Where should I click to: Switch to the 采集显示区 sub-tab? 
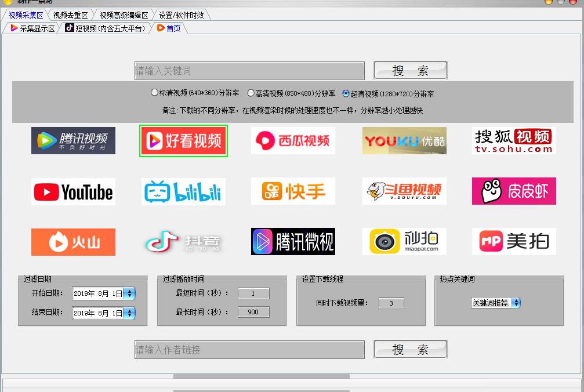pos(33,28)
